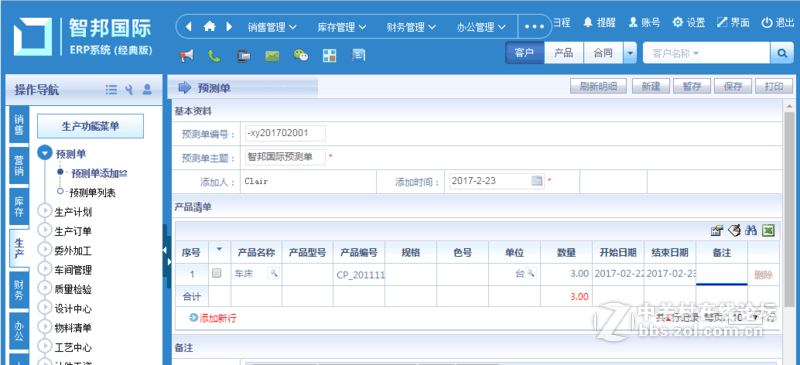Click magnifier beside 台 unit cell
800x365 pixels.
531,274
